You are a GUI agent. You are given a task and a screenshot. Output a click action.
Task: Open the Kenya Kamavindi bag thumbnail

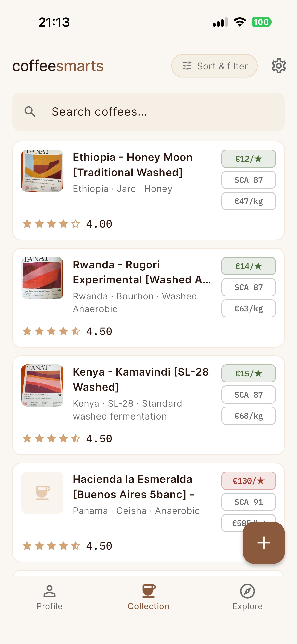[x=42, y=385]
